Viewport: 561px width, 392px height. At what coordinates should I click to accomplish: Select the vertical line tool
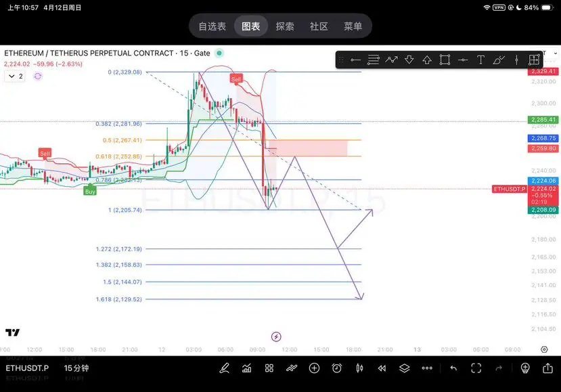516,60
